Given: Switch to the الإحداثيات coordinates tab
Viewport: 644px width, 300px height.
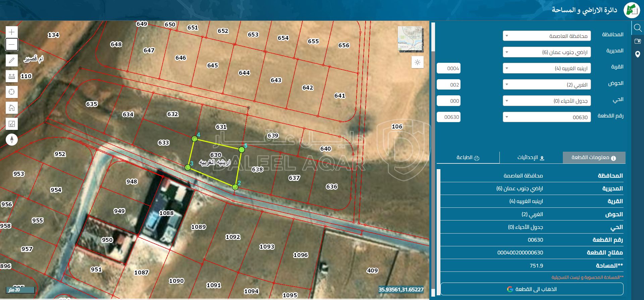Looking at the screenshot, I should (x=531, y=158).
